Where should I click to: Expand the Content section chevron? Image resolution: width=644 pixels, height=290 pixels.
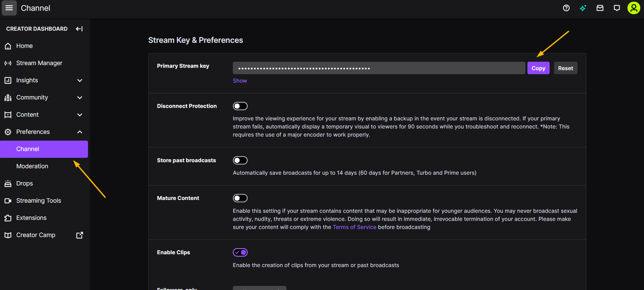point(80,115)
